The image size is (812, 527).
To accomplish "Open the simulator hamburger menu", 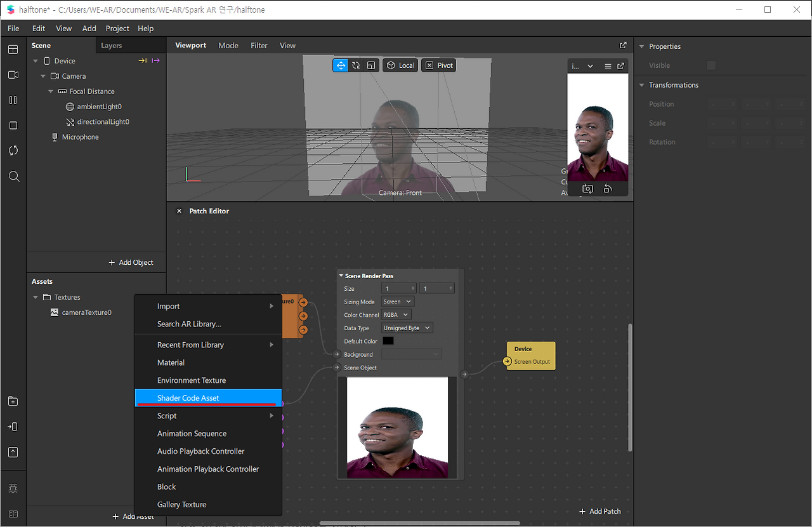I will [x=608, y=66].
